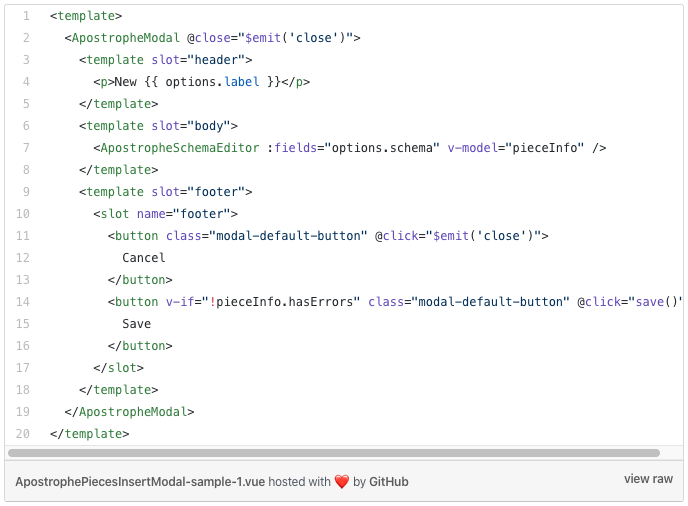
Task: Click the word 'Cancel' on line 12
Action: (x=144, y=258)
